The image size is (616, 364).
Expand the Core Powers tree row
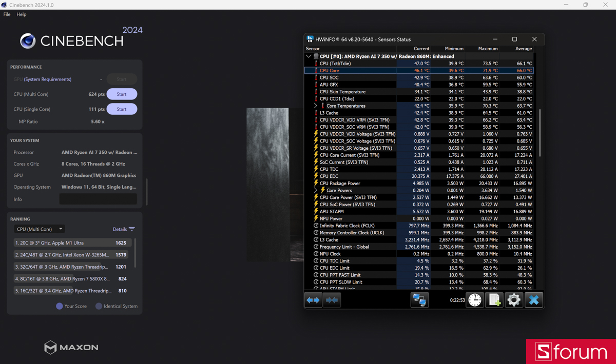tap(316, 190)
